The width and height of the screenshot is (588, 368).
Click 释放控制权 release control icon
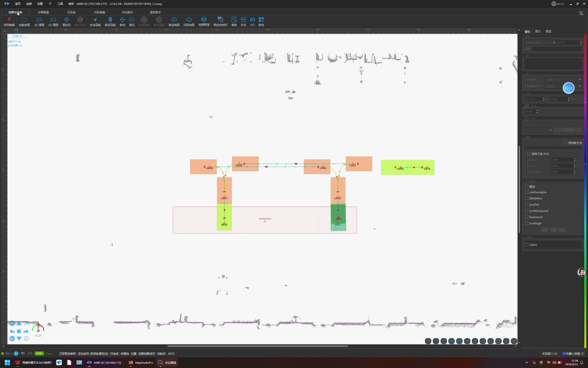pos(220,20)
